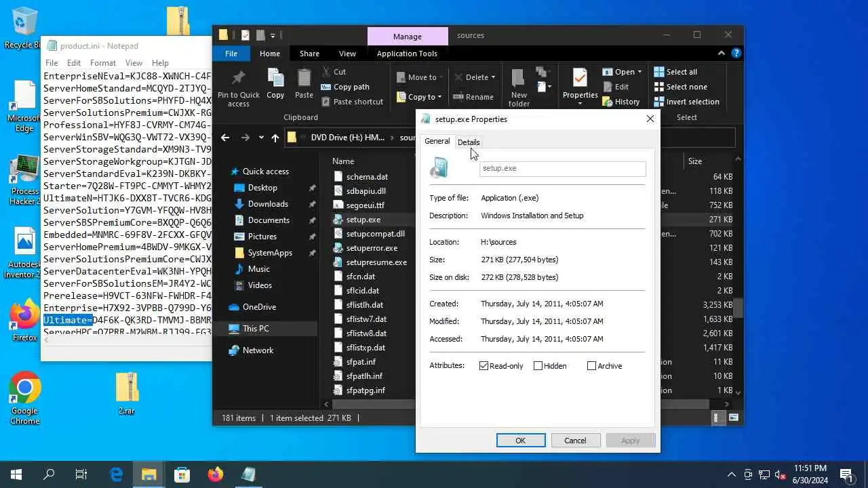Click OK in Properties dialog

tap(521, 441)
